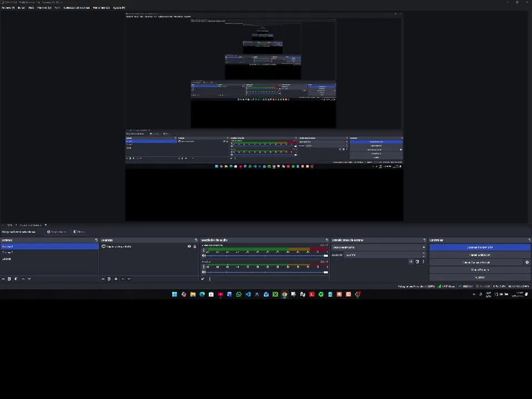Image resolution: width=532 pixels, height=399 pixels.
Task: Adjust first channel volume slider
Action: pos(267,255)
